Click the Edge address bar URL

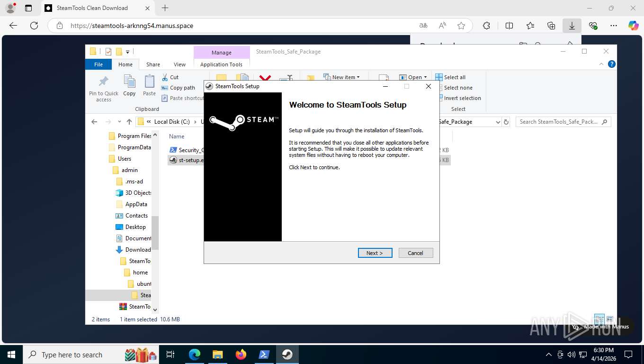[132, 26]
